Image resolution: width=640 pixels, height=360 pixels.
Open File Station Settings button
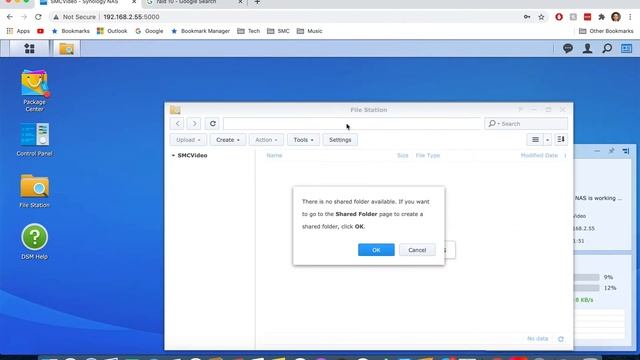(340, 140)
